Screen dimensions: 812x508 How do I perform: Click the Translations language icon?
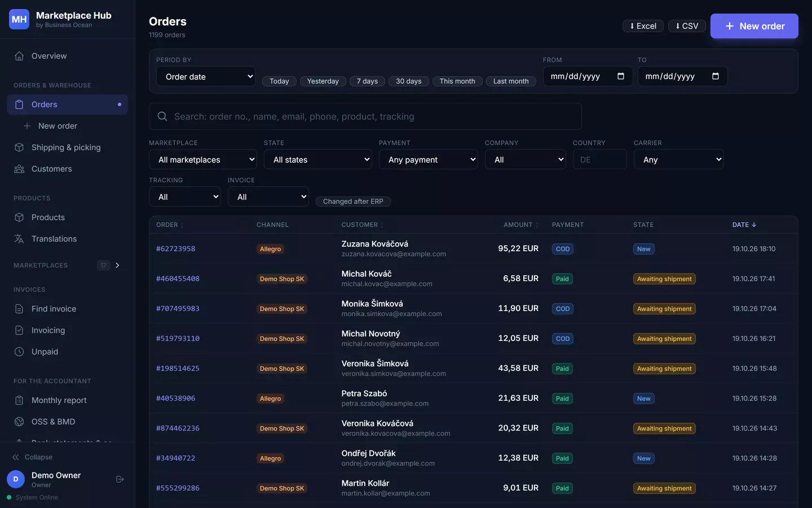19,239
